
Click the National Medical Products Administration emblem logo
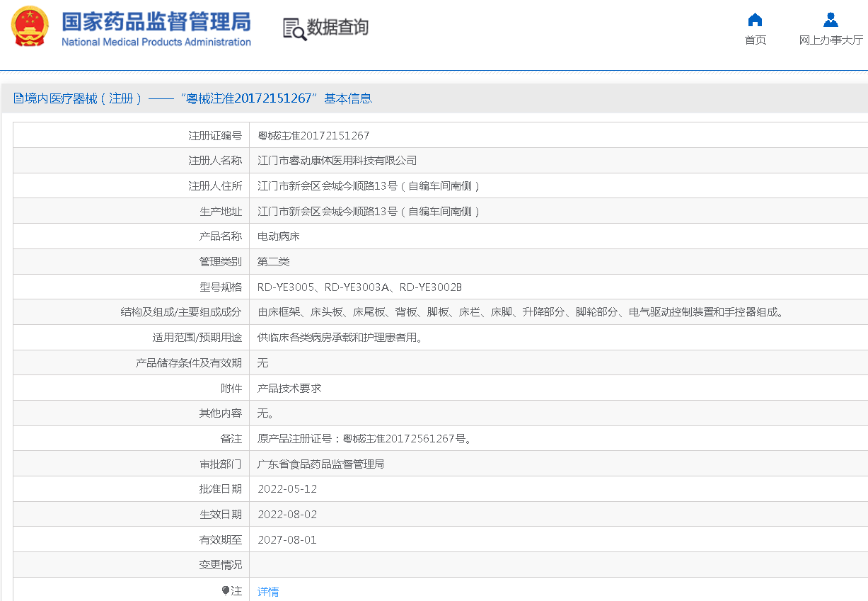(x=28, y=27)
